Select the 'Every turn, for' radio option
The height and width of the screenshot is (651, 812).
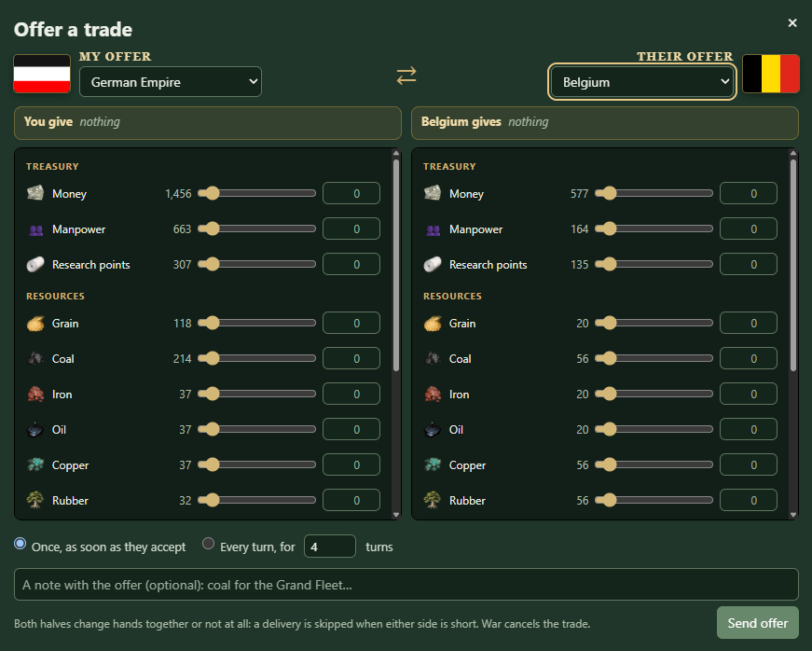208,543
